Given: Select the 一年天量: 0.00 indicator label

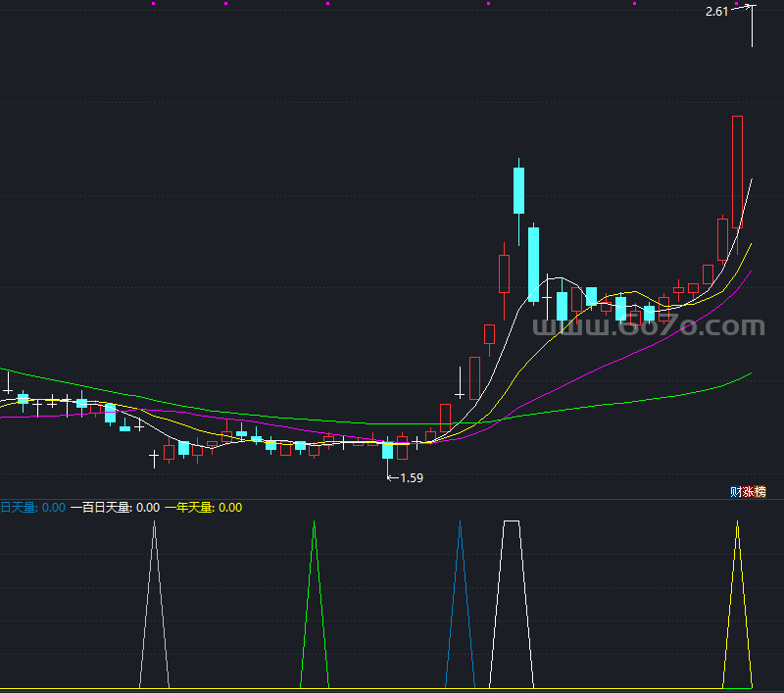Looking at the screenshot, I should coord(204,508).
